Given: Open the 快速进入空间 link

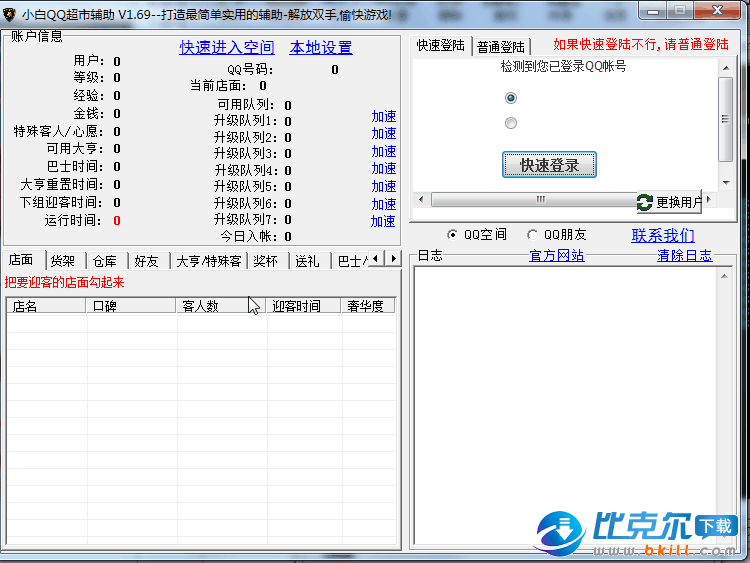Looking at the screenshot, I should (x=227, y=48).
